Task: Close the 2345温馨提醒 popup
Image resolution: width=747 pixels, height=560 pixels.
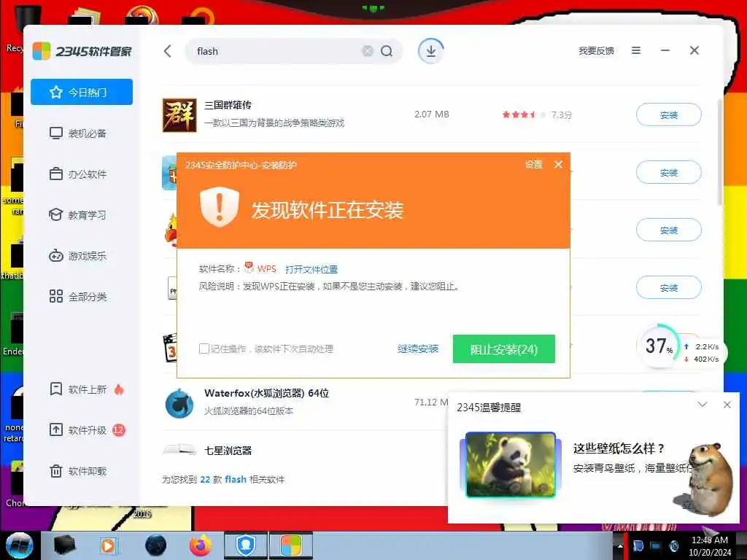Action: click(727, 405)
